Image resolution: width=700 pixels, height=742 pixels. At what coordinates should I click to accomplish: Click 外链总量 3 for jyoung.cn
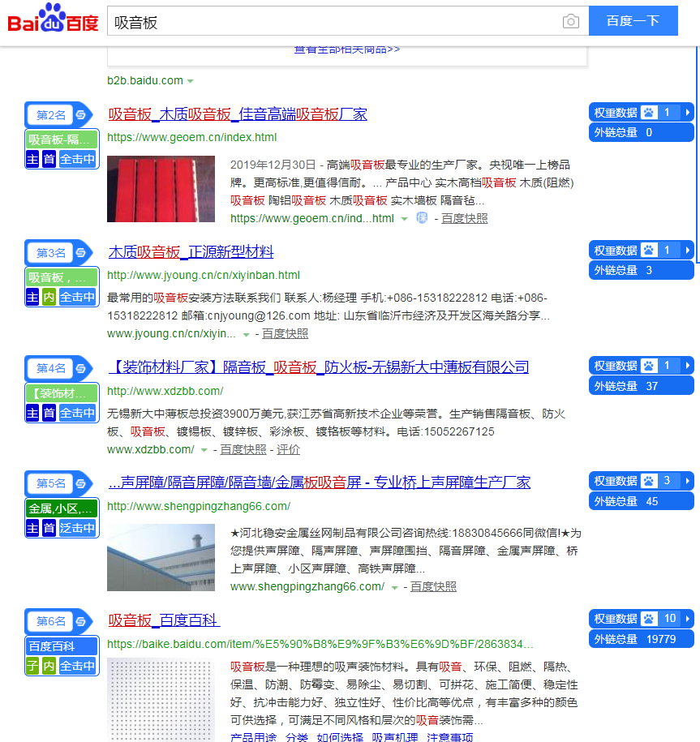(x=642, y=270)
